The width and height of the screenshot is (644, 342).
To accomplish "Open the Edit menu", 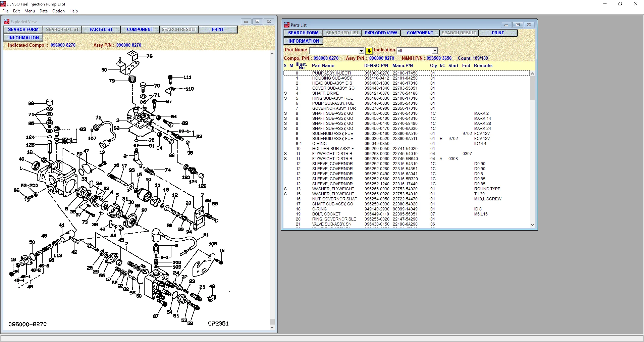I will click(x=16, y=11).
